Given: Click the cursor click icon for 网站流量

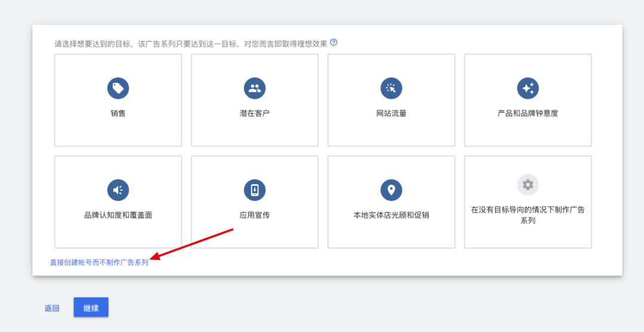Looking at the screenshot, I should coord(391,88).
